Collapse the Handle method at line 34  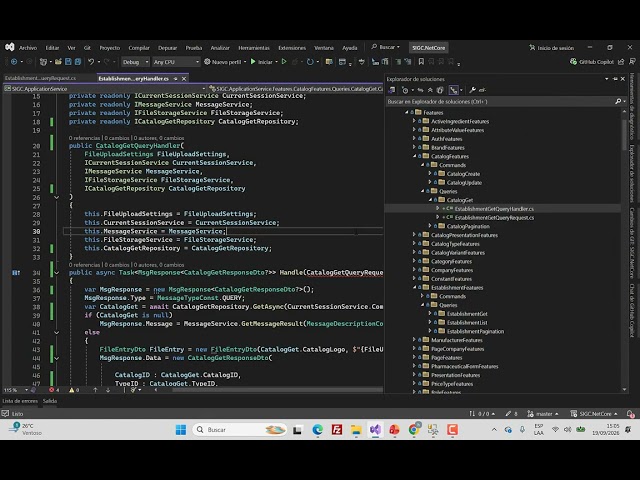coord(57,273)
